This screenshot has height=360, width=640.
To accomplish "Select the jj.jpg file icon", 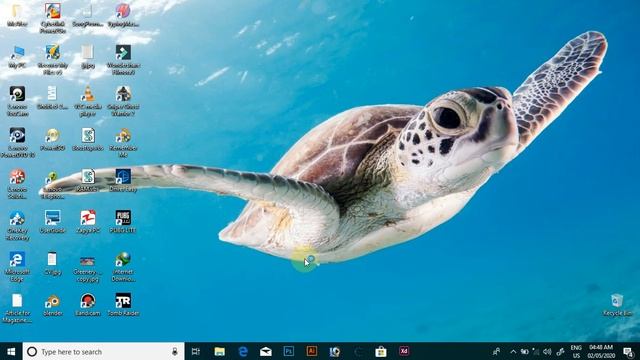I will point(88,57).
